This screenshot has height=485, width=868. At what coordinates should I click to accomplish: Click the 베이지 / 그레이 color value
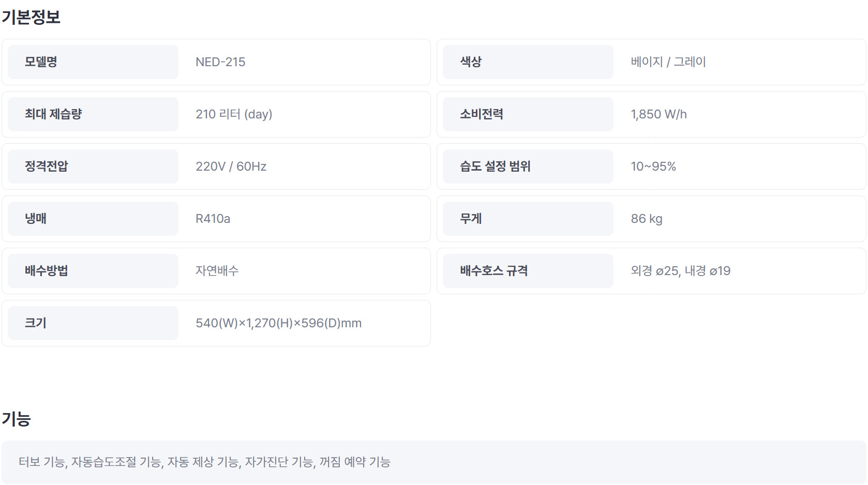668,62
